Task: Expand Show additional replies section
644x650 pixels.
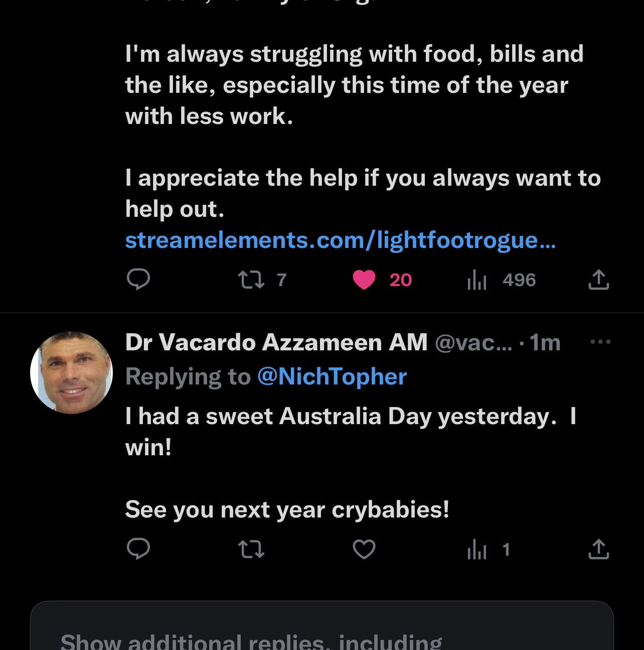Action: point(251,640)
